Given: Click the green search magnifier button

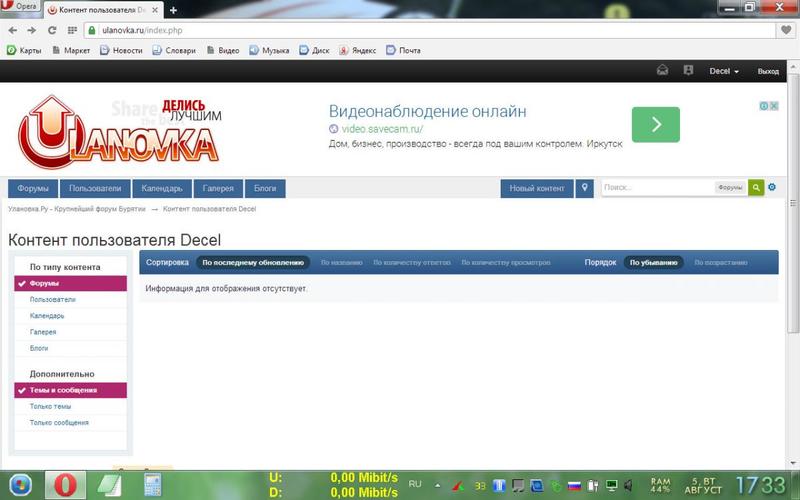Looking at the screenshot, I should point(756,188).
